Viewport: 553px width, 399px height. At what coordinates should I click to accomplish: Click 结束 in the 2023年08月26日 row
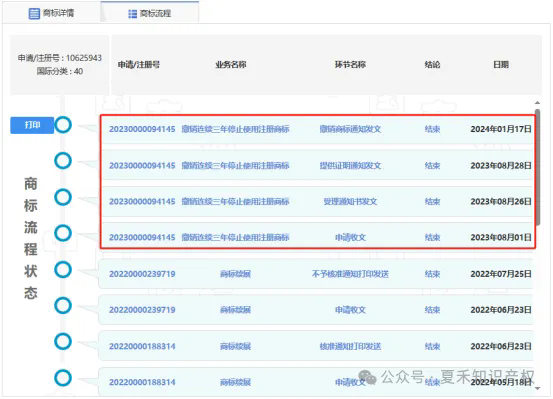pyautogui.click(x=432, y=201)
